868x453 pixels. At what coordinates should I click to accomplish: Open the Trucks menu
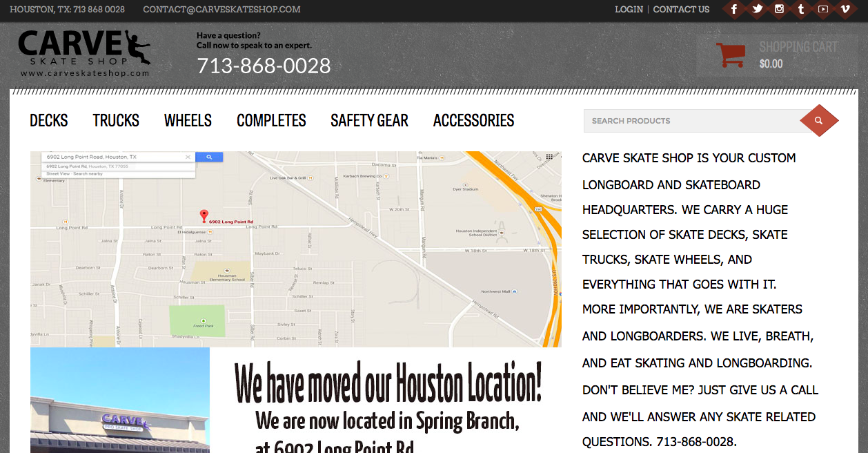pyautogui.click(x=116, y=121)
